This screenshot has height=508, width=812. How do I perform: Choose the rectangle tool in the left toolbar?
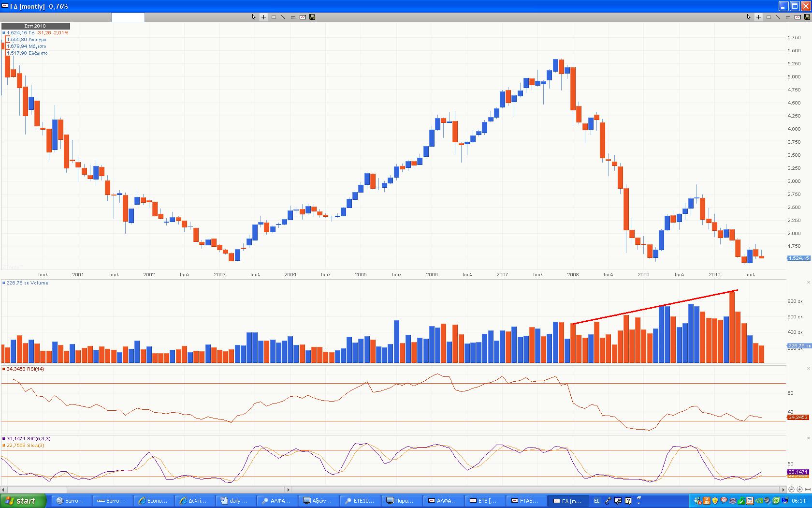pyautogui.click(x=274, y=17)
